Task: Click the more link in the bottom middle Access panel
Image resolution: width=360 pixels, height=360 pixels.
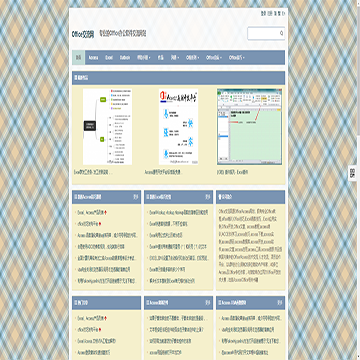Action: pos(208,303)
